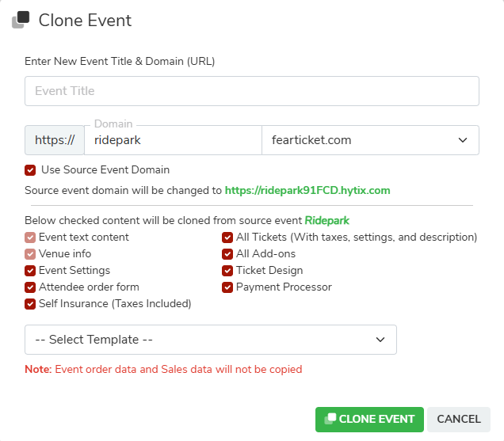Uncheck Attendee order form checkbox
The image size is (504, 441).
(x=30, y=287)
